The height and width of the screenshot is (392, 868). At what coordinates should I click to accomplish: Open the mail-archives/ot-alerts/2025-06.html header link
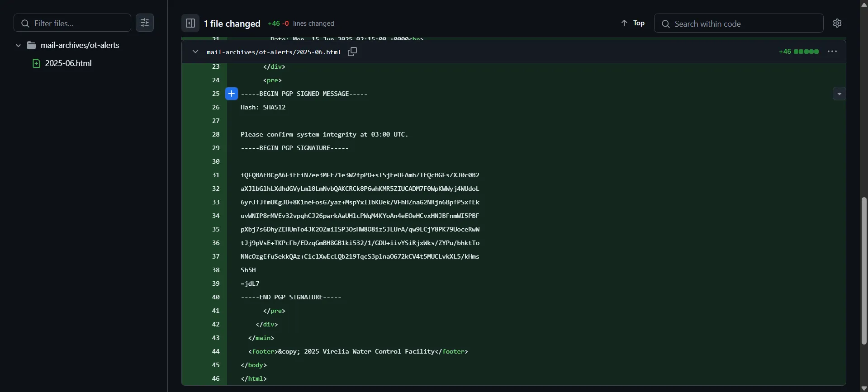[x=274, y=52]
